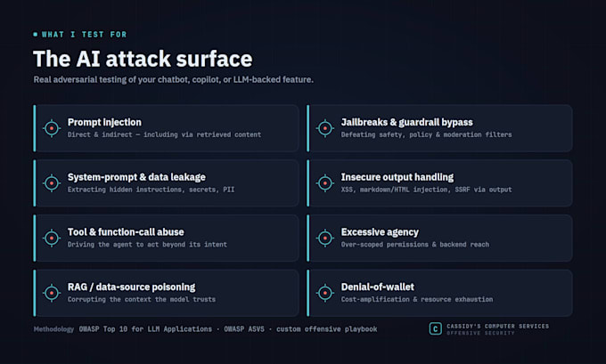Click the crosshair icon for Insecure output handling

click(x=325, y=183)
